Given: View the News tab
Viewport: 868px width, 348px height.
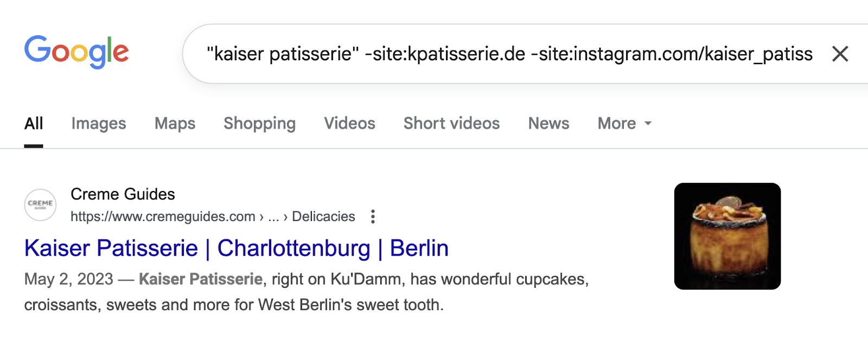Looking at the screenshot, I should 548,124.
